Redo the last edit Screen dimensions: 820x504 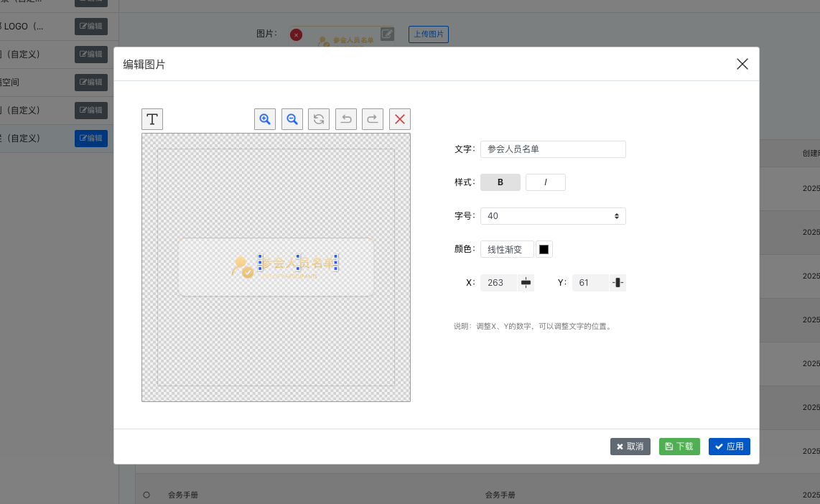pos(373,119)
